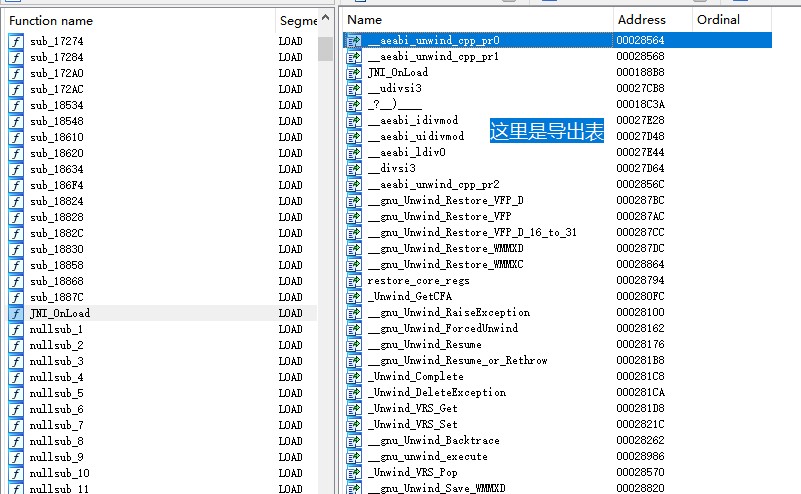Click export icon of __gnu_Unwind_Restore_VFP

(354, 217)
